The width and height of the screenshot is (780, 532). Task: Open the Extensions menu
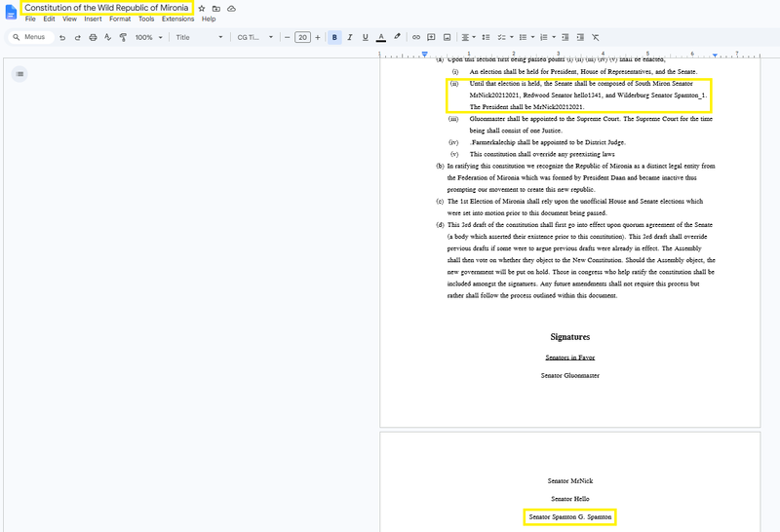177,19
